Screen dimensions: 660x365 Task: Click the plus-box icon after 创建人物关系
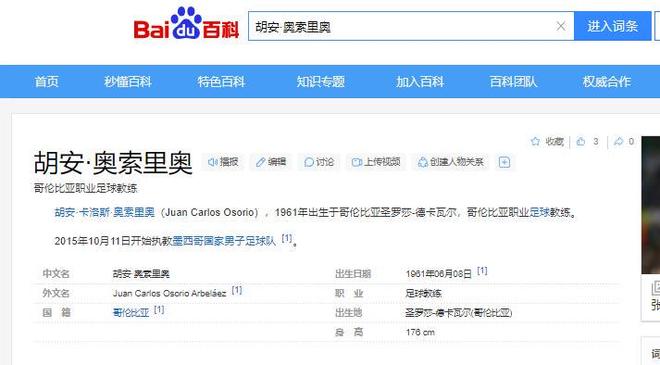point(504,162)
